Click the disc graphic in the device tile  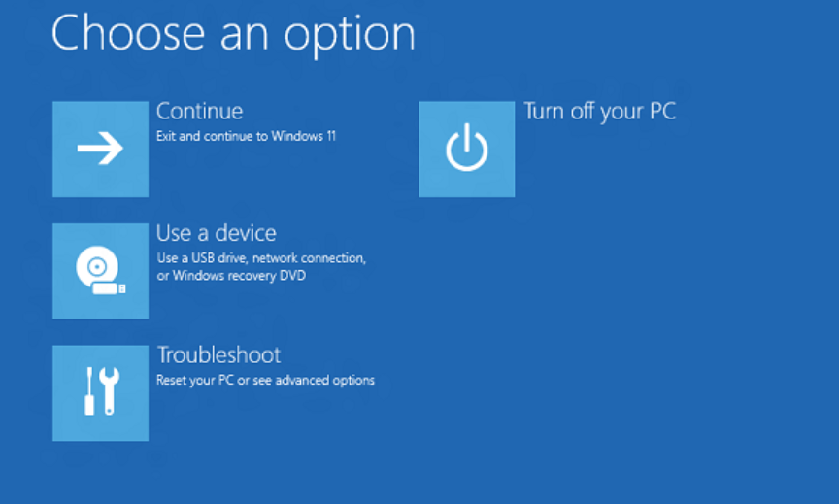pos(97,265)
